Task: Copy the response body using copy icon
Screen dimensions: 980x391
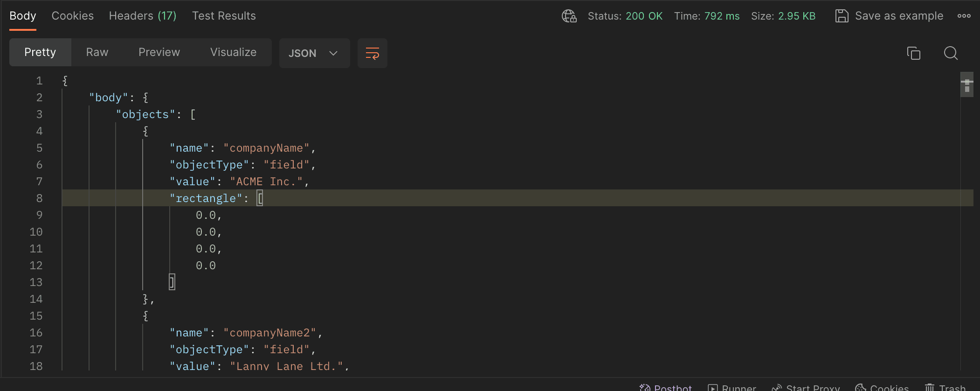Action: [x=913, y=53]
